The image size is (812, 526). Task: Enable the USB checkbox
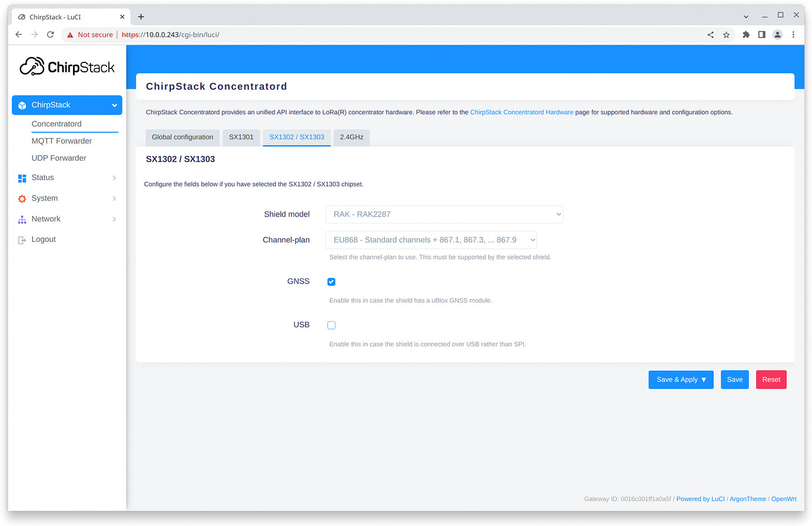click(331, 325)
